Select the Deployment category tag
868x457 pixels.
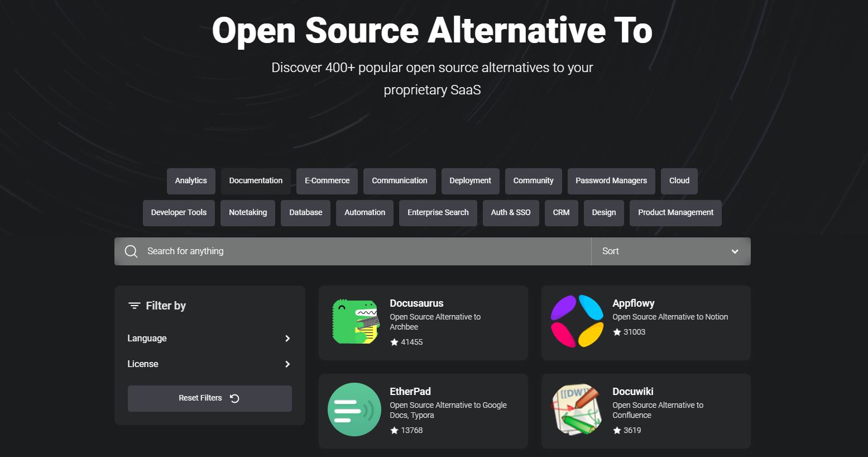[x=470, y=181]
